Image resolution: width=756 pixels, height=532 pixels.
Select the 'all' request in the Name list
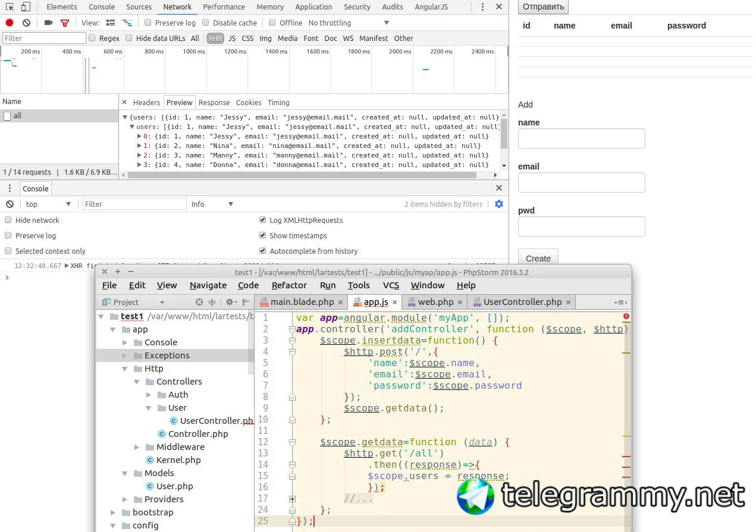[59, 116]
